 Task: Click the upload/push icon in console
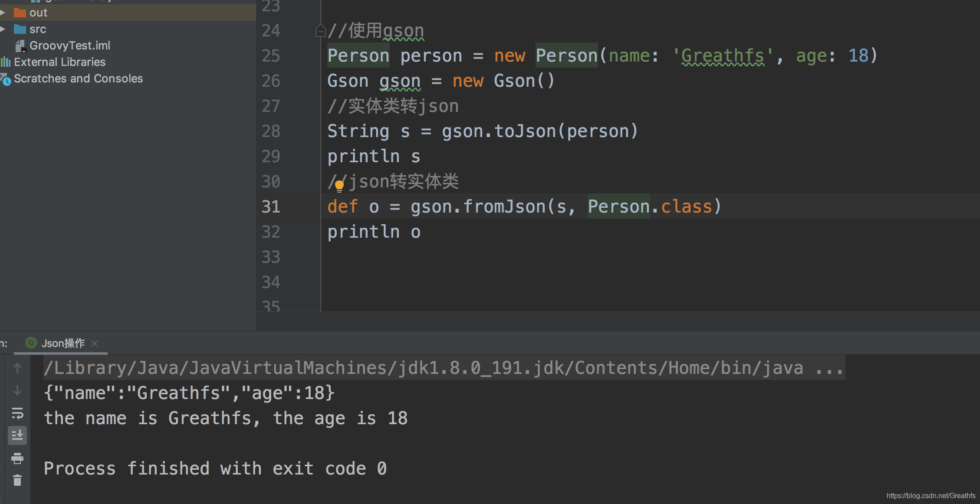[x=17, y=368]
